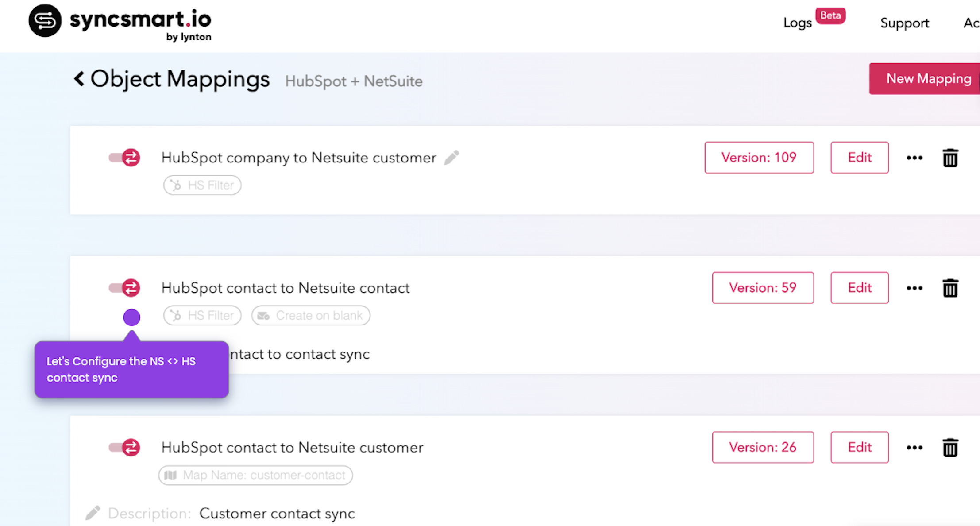Disable HubSpot contact to Netsuite contact sync

[x=124, y=288]
